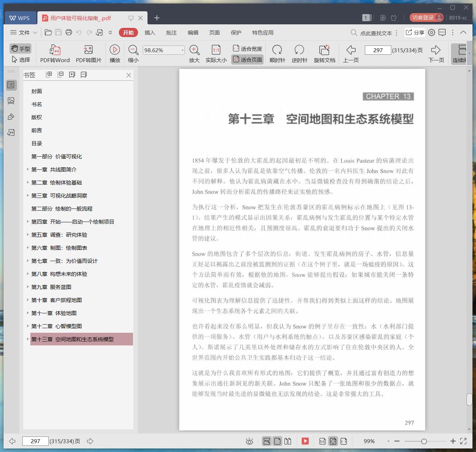
Task: Adjust the zoom slider handle
Action: click(424, 441)
